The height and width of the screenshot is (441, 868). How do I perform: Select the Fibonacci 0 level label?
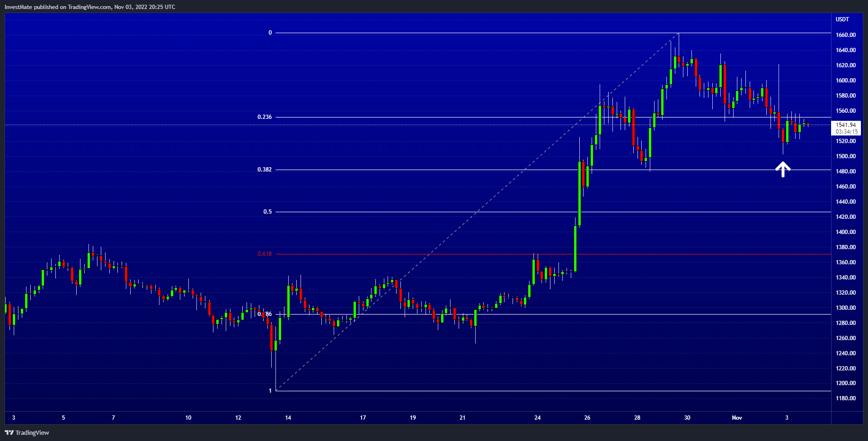tap(270, 33)
